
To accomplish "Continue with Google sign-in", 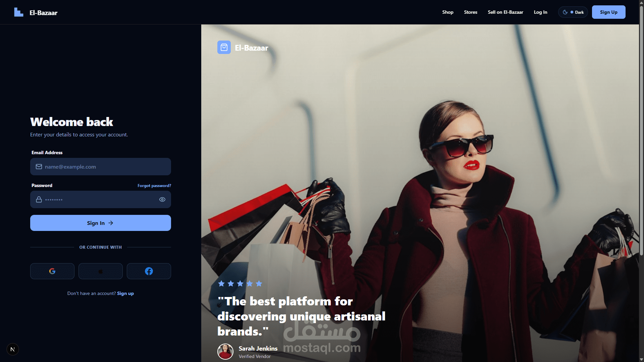I will click(x=52, y=271).
